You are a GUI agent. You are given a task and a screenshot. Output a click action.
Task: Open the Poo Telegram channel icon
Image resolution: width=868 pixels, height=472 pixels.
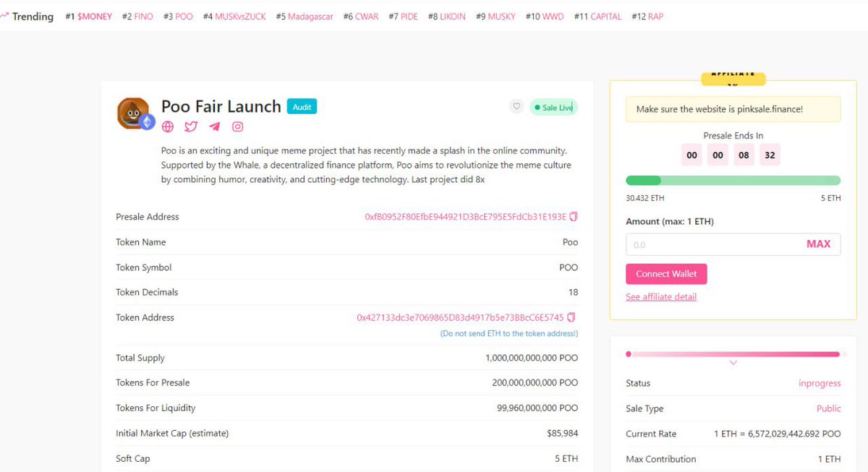pos(214,126)
